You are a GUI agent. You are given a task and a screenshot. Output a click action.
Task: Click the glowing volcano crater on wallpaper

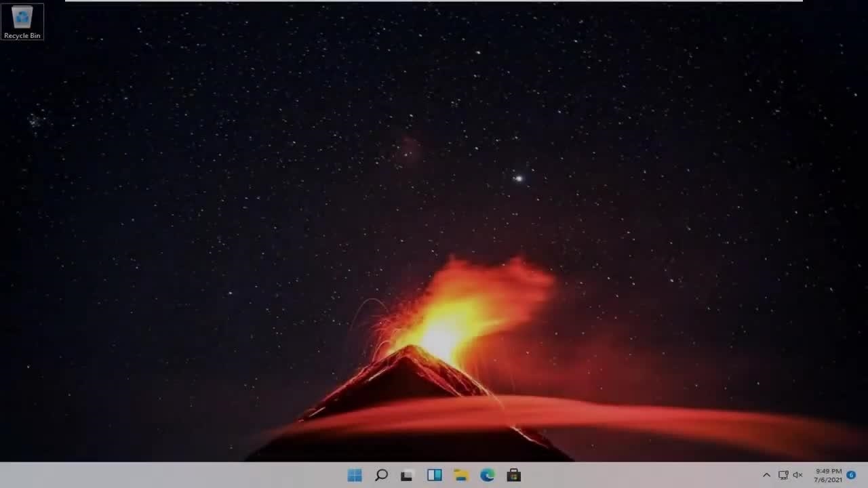[x=441, y=335]
